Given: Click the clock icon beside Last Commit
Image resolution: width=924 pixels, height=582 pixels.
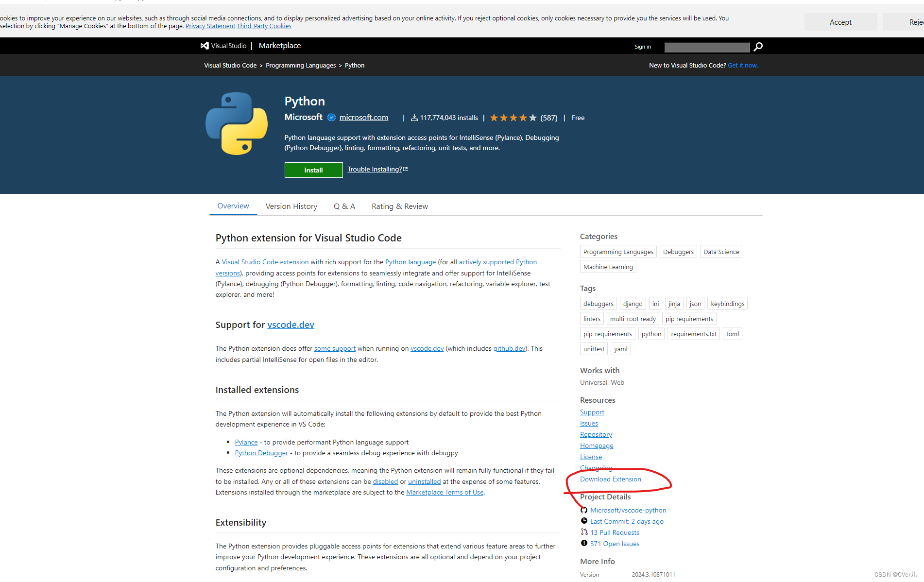Looking at the screenshot, I should point(584,521).
